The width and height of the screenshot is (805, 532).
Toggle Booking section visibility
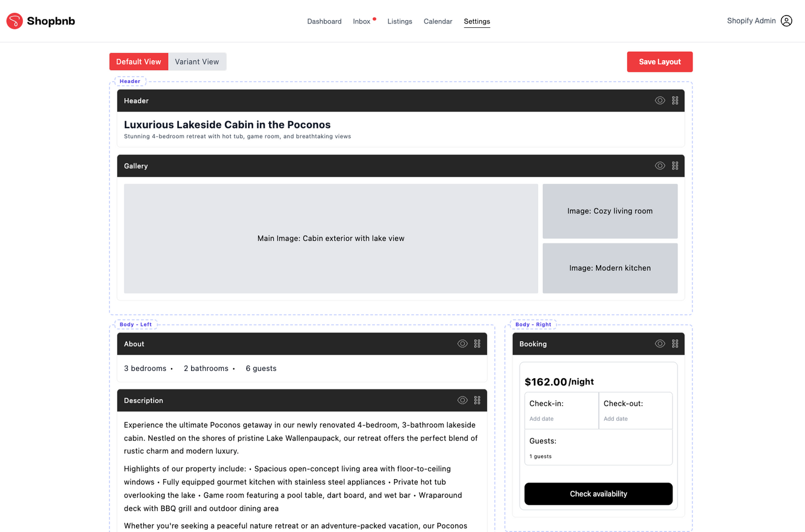[660, 344]
